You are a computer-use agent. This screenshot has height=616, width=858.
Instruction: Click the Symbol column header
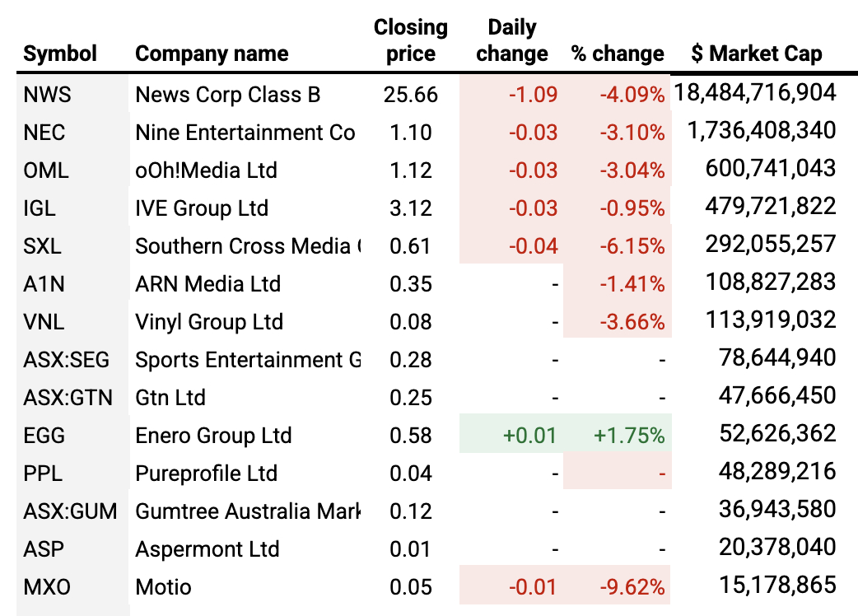pos(60,54)
